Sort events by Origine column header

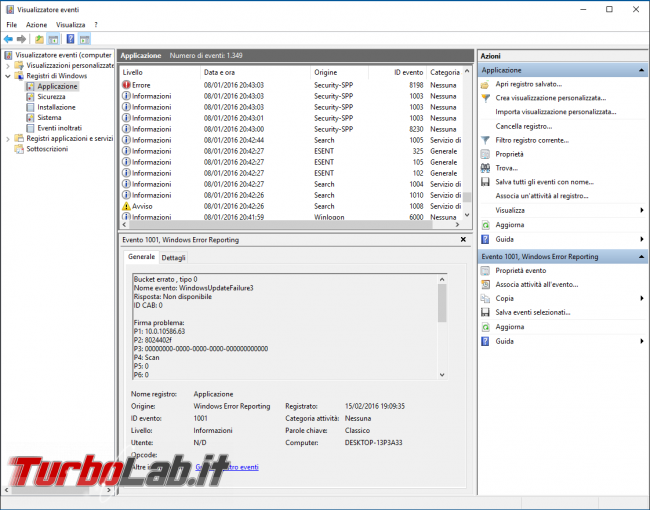click(340, 73)
